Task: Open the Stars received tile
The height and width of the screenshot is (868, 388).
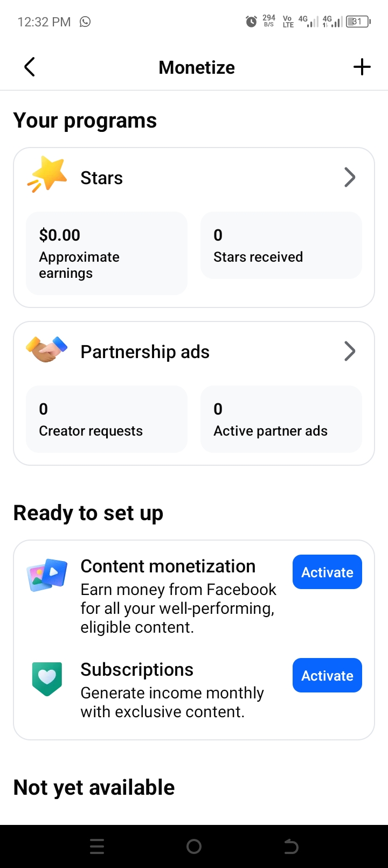Action: point(281,245)
